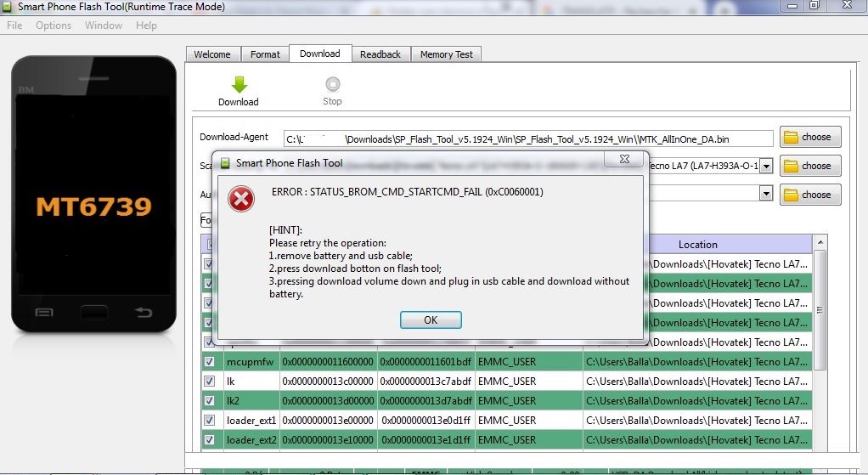Expand the scatter-loading file dropdown
The image size is (868, 475).
tap(766, 166)
